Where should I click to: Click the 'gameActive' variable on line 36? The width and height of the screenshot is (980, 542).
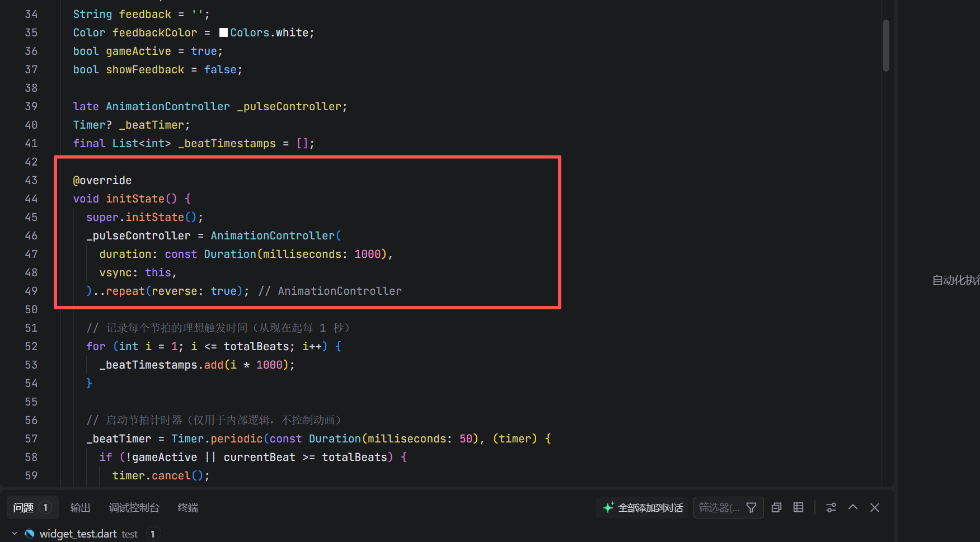click(139, 51)
